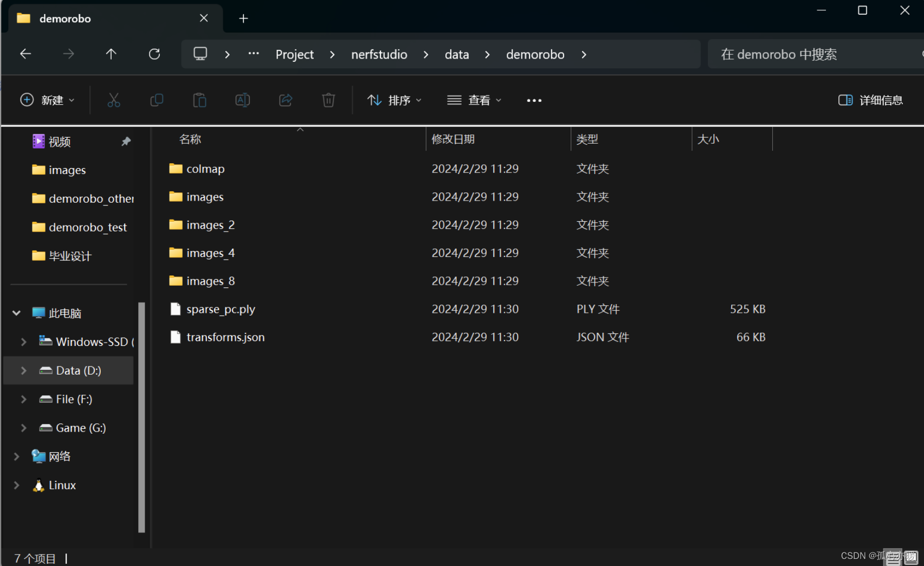Collapse the 此电脑 tree node
Viewport: 924px width, 566px height.
pyautogui.click(x=16, y=313)
